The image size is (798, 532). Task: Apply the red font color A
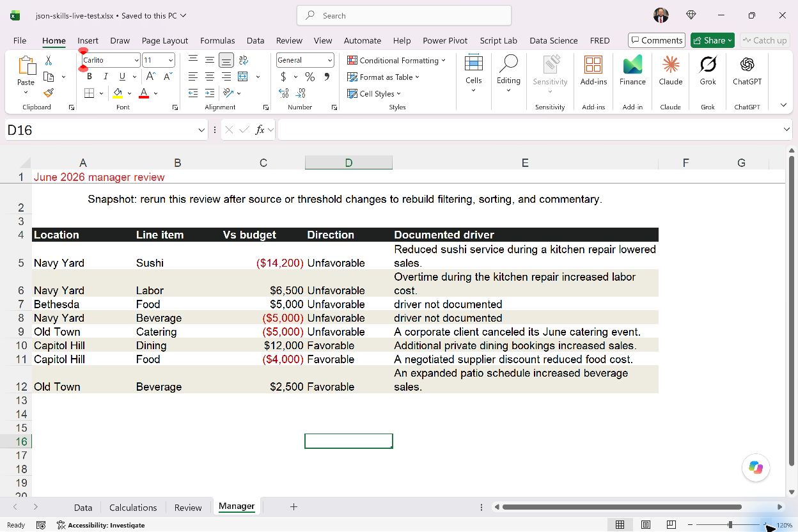144,93
